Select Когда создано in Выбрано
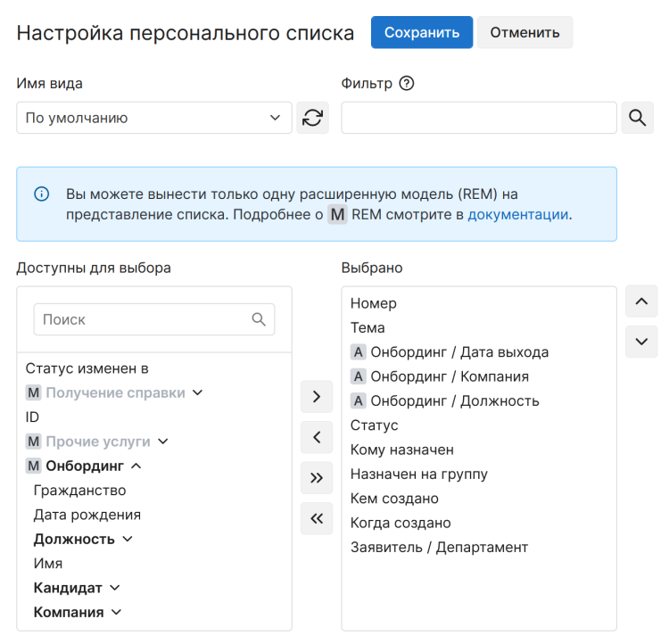This screenshot has height=644, width=669. (401, 523)
